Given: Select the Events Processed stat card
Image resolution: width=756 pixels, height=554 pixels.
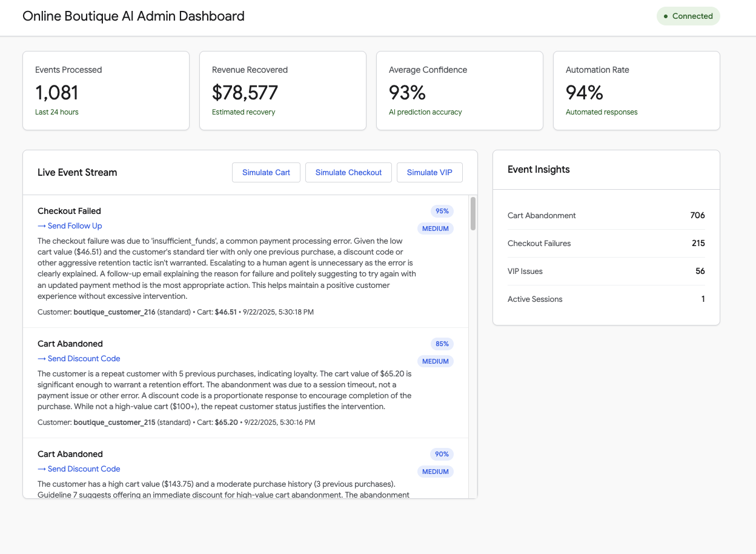Looking at the screenshot, I should tap(106, 90).
